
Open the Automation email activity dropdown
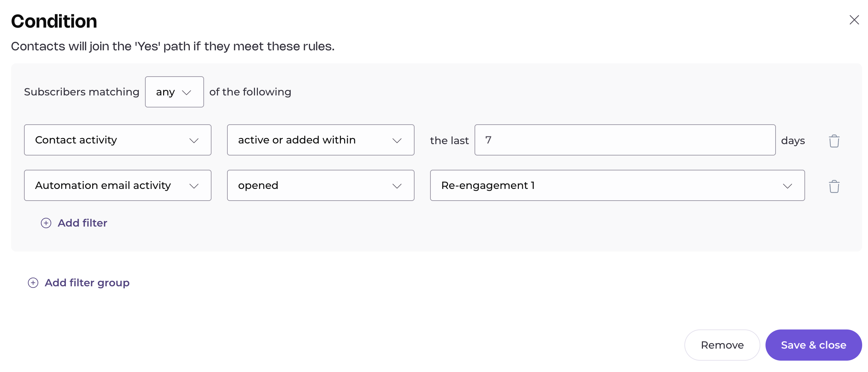click(117, 185)
